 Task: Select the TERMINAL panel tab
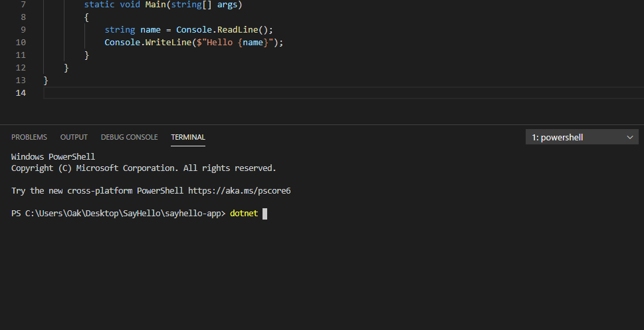tap(188, 137)
